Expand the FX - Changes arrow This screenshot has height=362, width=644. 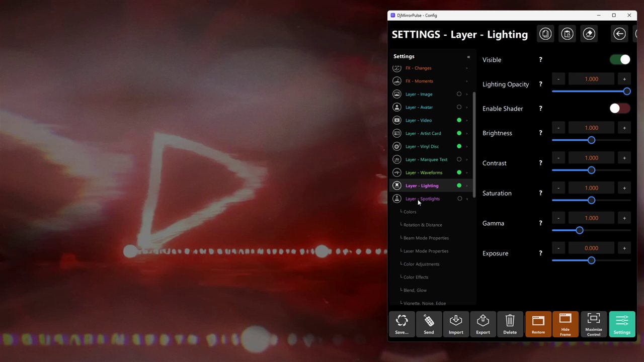(x=467, y=68)
